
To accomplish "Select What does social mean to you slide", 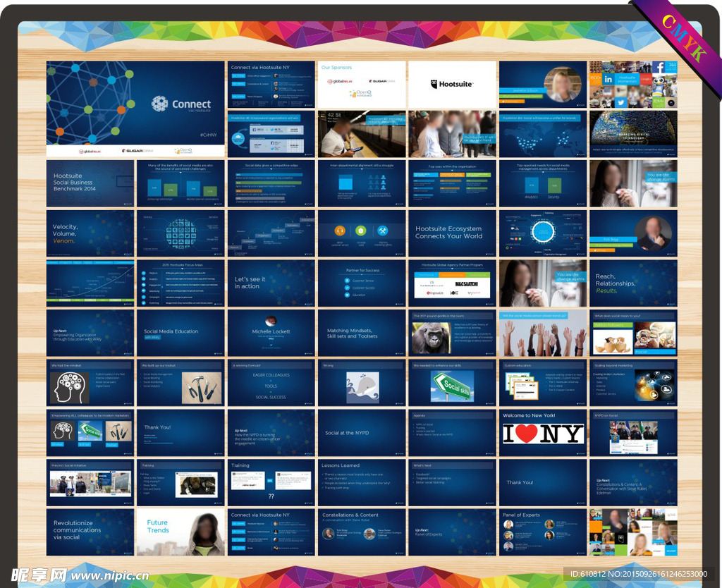I will (633, 333).
